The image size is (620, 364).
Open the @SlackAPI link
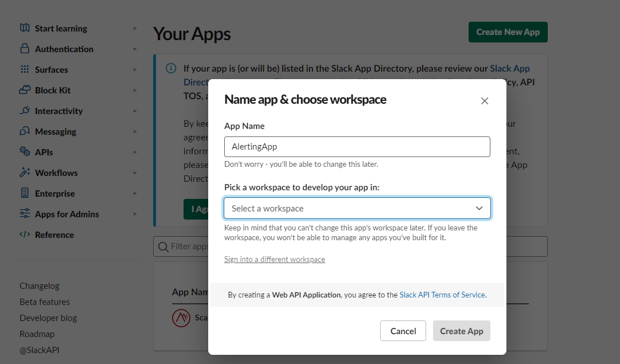(40, 350)
